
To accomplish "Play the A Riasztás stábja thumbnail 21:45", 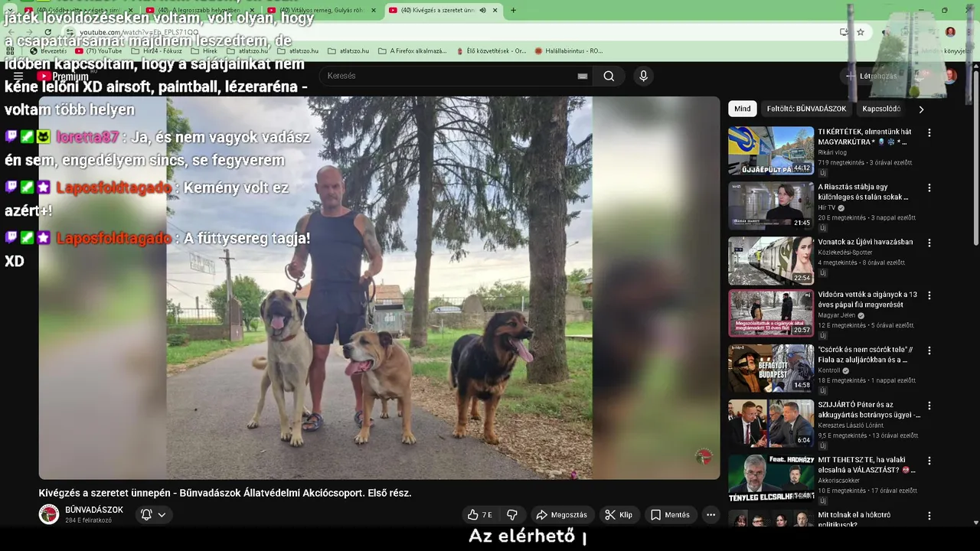I will pos(771,206).
